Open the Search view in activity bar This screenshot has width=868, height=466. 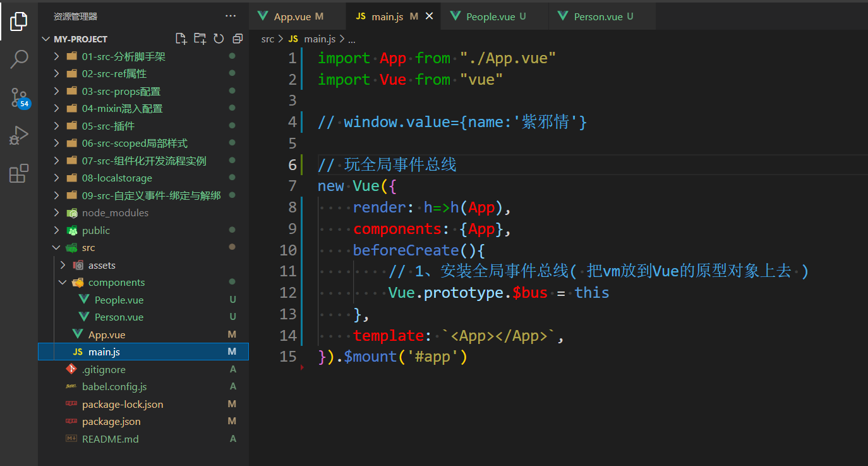click(19, 59)
